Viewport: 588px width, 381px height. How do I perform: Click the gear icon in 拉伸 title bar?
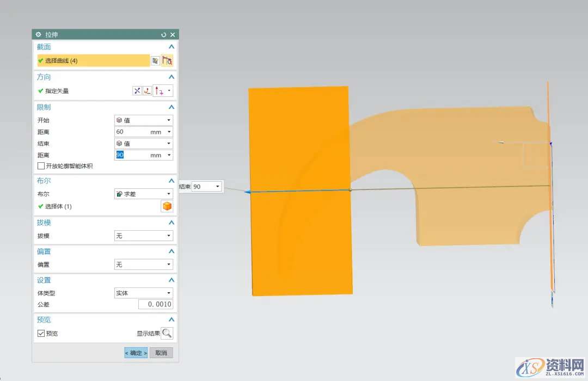[x=38, y=34]
